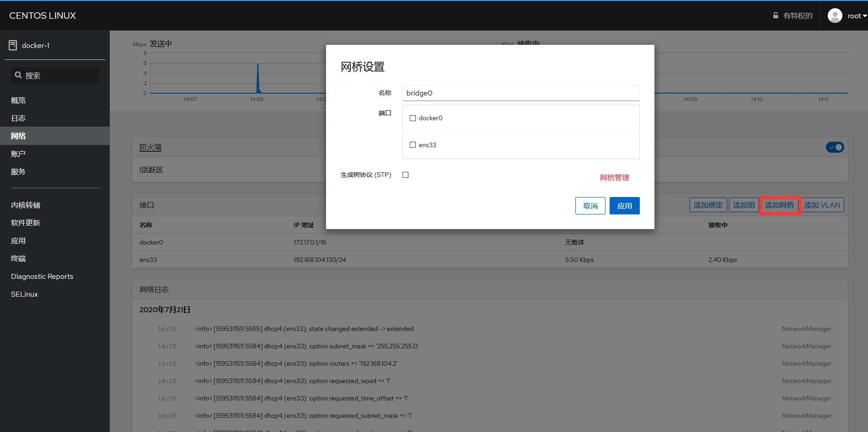868x432 pixels.
Task: Click the 添加 VLAN button
Action: 822,205
